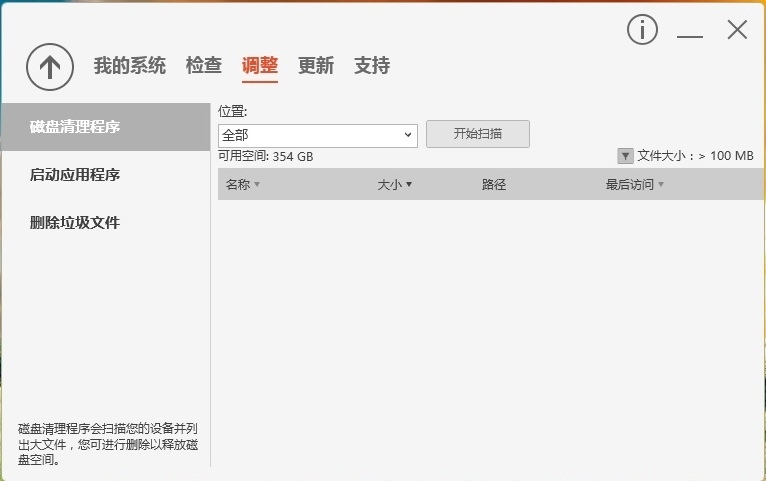
Task: Expand the 位置 dropdown showing 全部
Action: [x=318, y=135]
